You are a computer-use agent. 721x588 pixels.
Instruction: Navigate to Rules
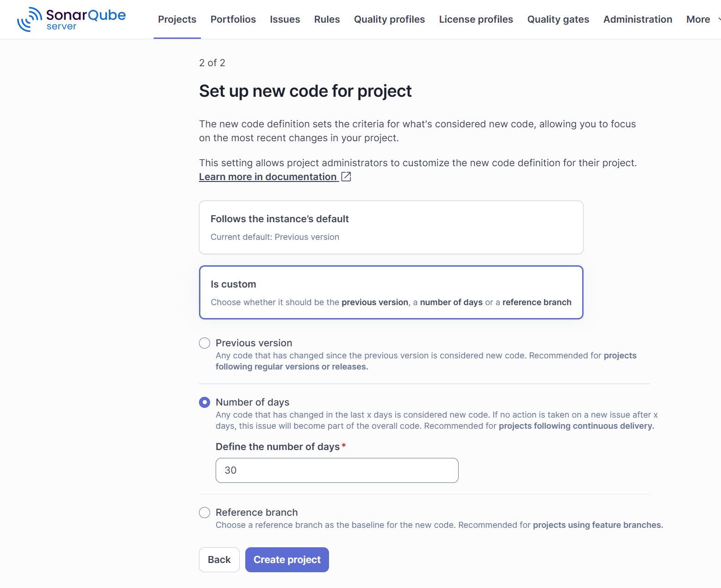tap(327, 19)
